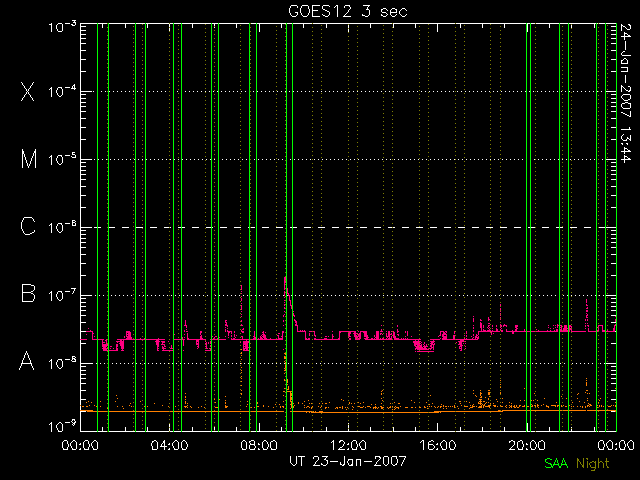Click the X flare class label
The height and width of the screenshot is (480, 640).
pos(27,91)
